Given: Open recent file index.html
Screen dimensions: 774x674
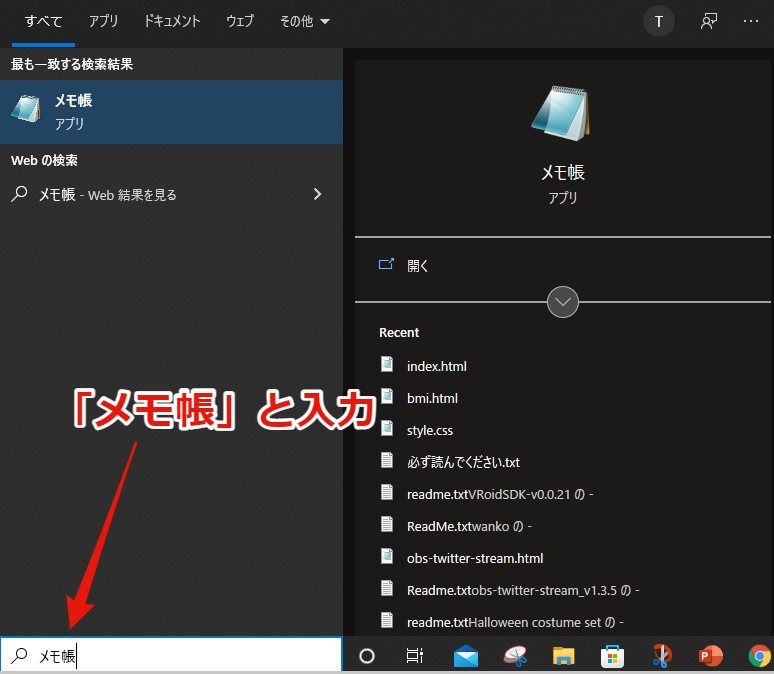Looking at the screenshot, I should (x=436, y=366).
